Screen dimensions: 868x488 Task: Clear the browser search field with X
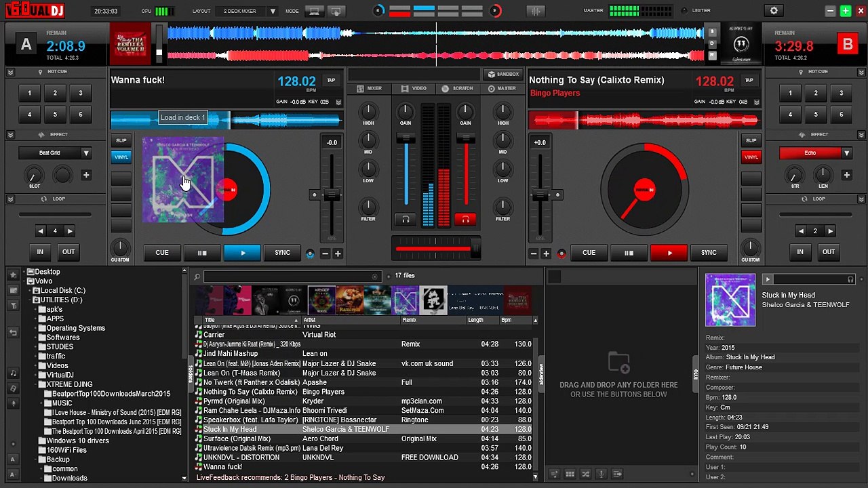[374, 277]
